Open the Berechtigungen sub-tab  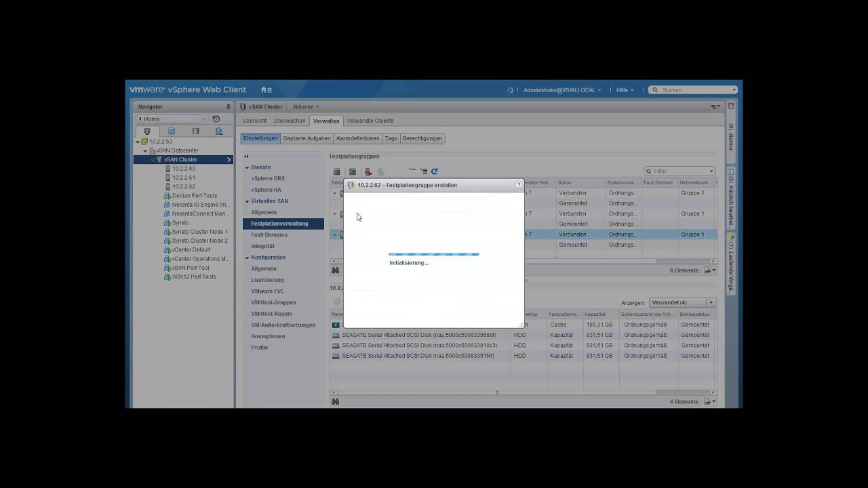(422, 138)
